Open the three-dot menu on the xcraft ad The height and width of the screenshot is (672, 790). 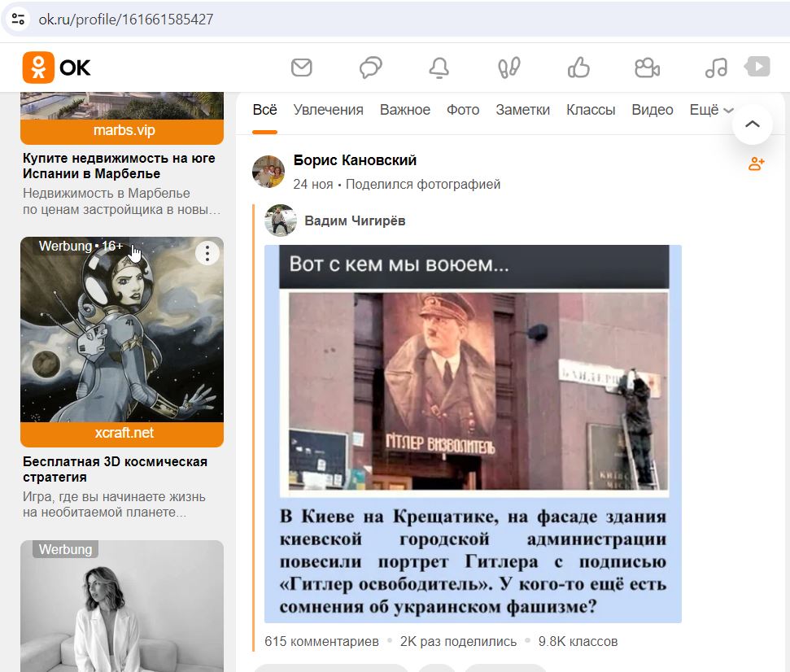coord(207,253)
